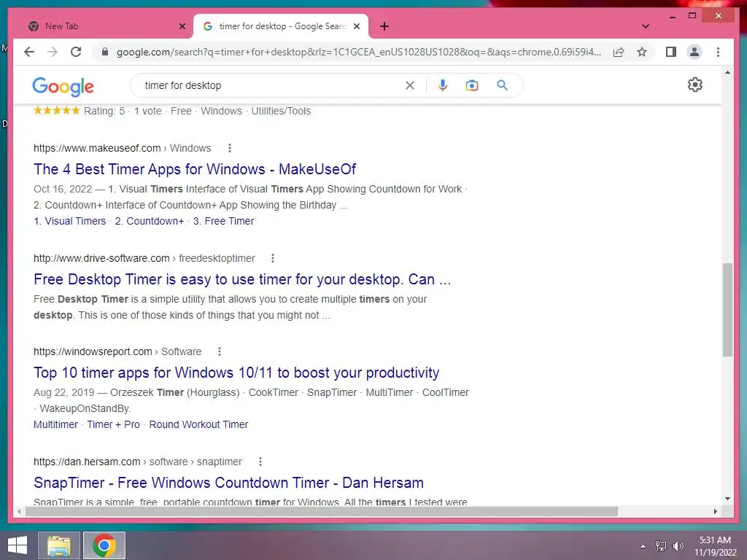Close the New Tab tab
The height and width of the screenshot is (560, 747).
182,26
